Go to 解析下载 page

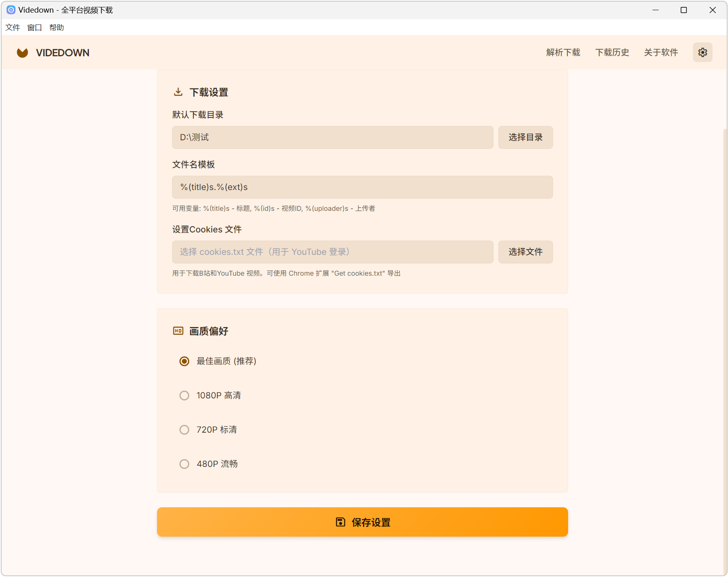(563, 52)
